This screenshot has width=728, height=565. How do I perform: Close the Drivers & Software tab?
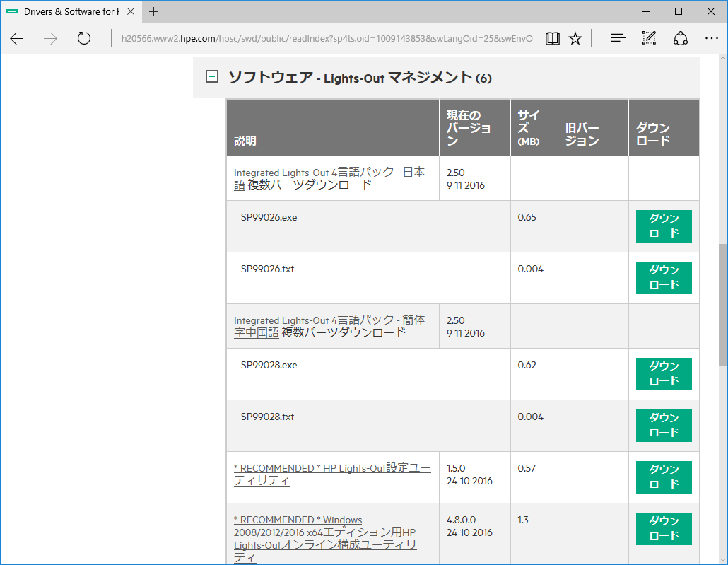coord(131,11)
